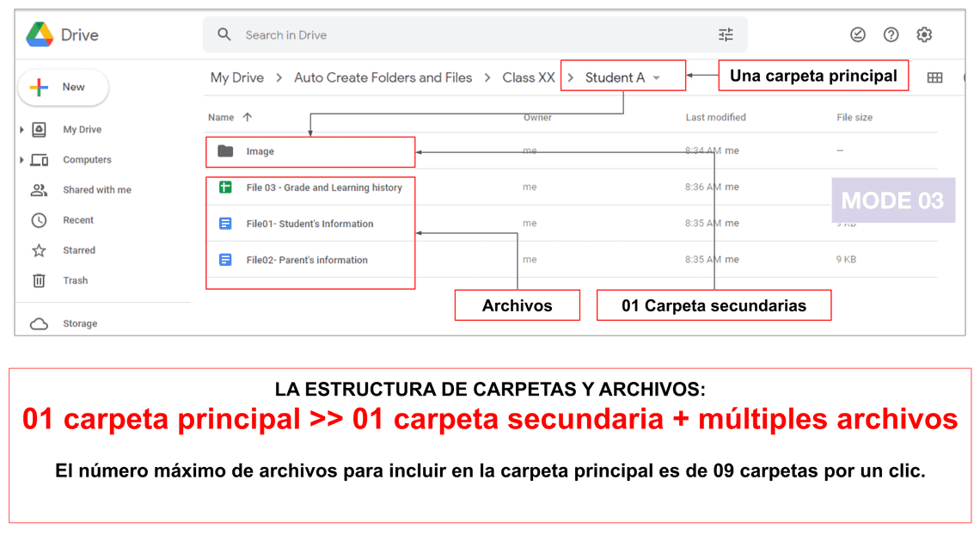
Task: Sort files by Name column header
Action: [x=221, y=117]
